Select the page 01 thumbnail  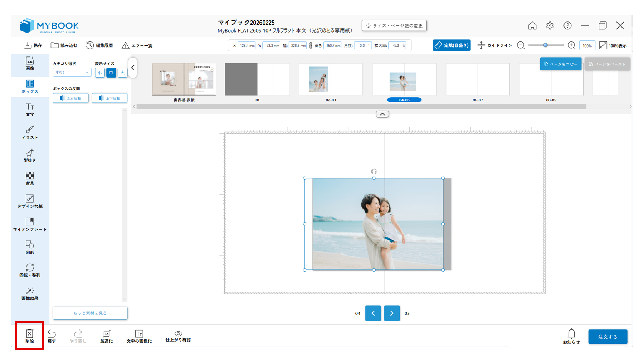[257, 79]
